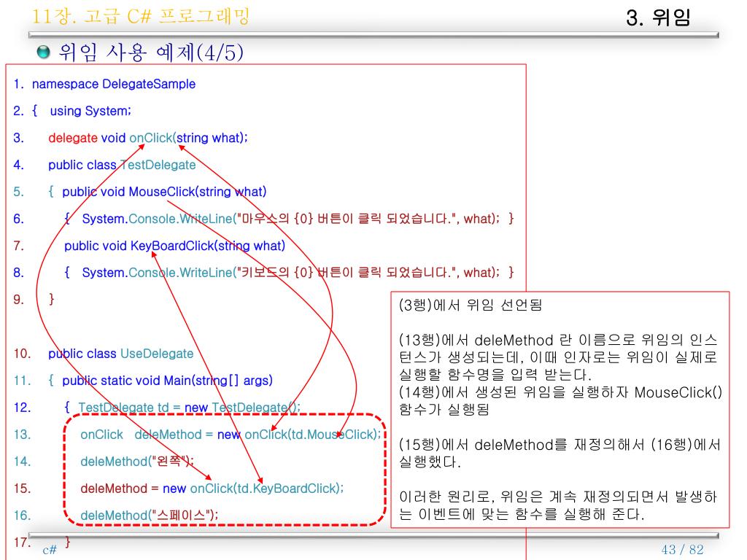
Task: Click the slide title '위임 사용 예제(4/5)'
Action: pos(150,52)
